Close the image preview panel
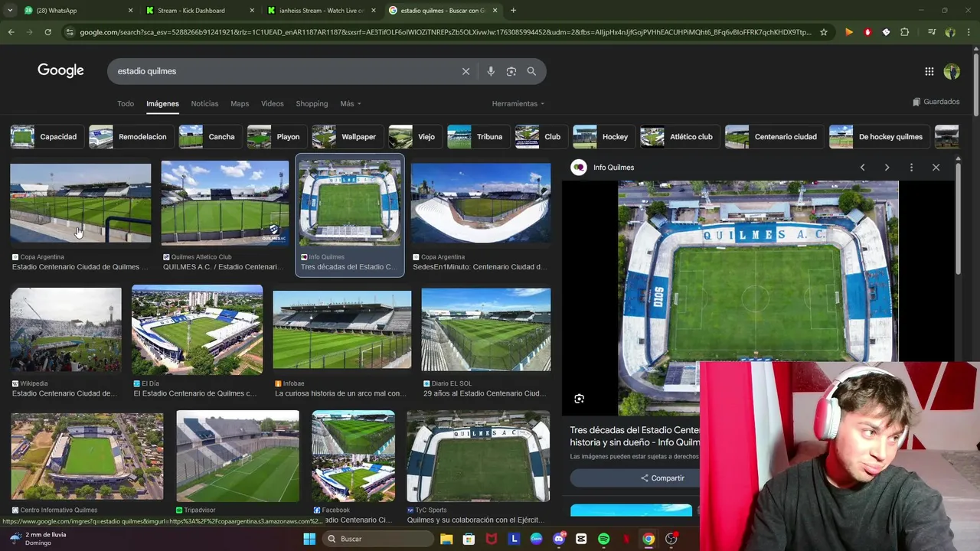This screenshot has height=551, width=980. point(936,168)
